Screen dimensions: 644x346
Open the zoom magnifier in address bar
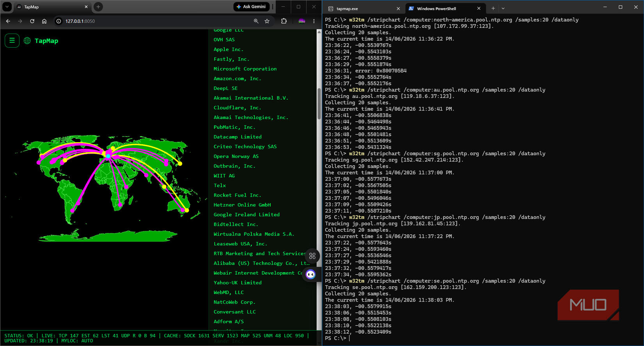pos(256,21)
